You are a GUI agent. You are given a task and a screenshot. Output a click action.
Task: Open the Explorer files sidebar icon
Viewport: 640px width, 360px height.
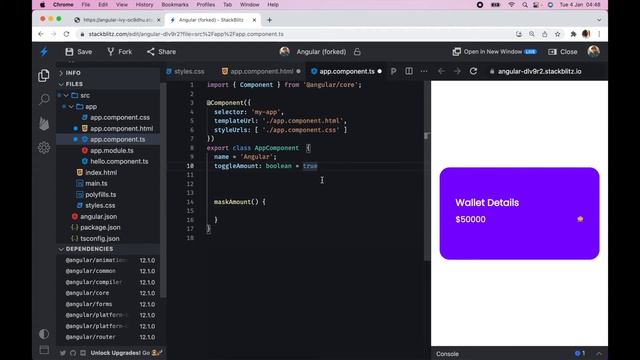click(x=44, y=76)
